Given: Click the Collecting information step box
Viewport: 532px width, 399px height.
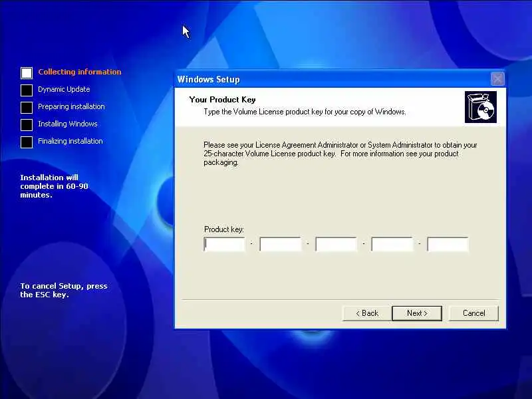Looking at the screenshot, I should 27,72.
